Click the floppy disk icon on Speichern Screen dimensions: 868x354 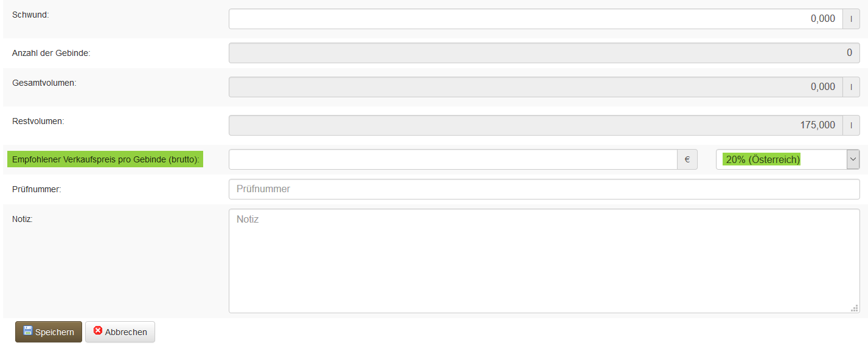27,331
